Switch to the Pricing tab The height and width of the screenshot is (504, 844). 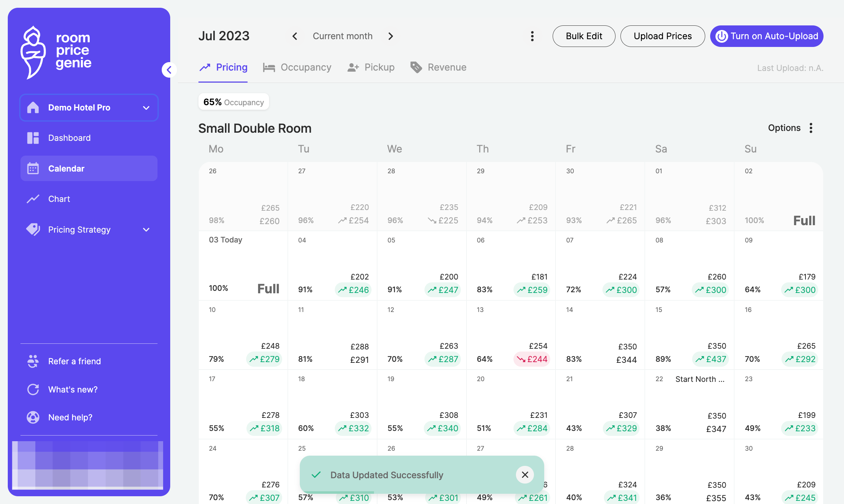tap(223, 67)
